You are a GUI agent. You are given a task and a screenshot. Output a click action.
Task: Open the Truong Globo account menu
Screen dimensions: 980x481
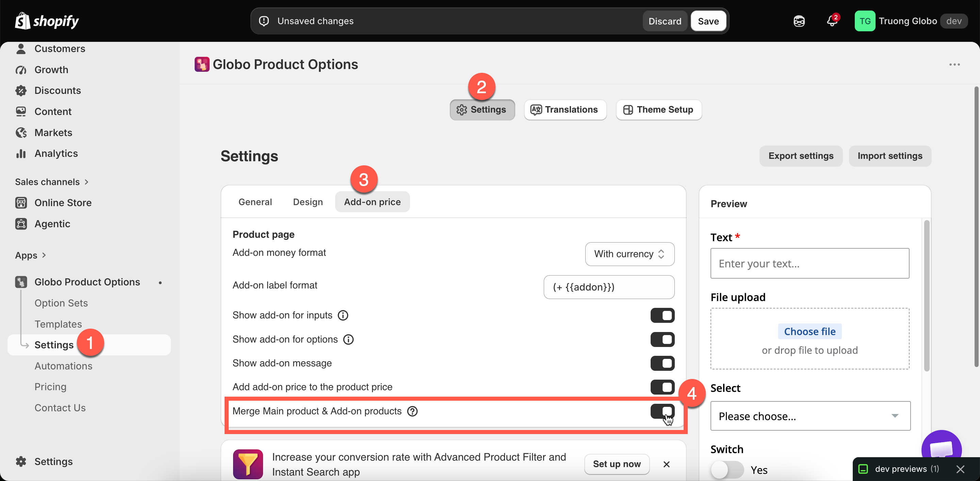pos(911,21)
